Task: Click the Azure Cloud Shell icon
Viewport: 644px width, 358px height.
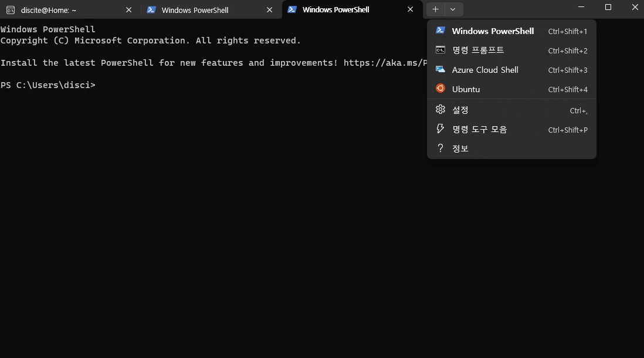Action: (x=440, y=69)
